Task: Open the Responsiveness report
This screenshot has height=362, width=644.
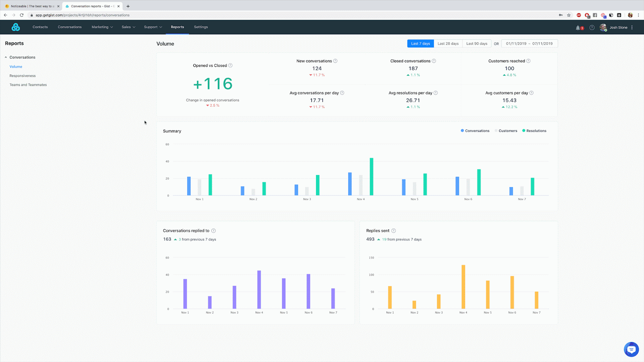Action: pos(23,76)
